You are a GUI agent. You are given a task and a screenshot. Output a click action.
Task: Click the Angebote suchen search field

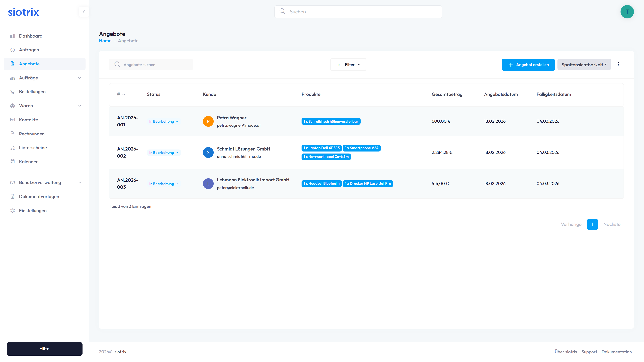point(155,65)
